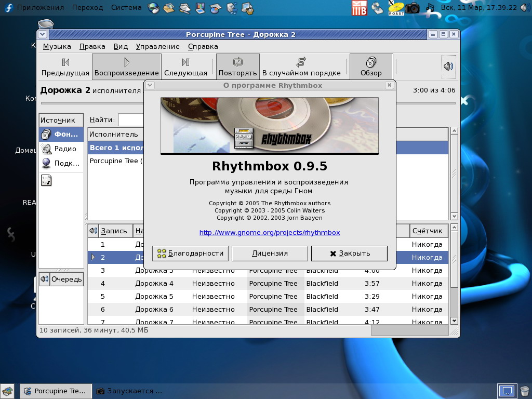
Task: Sort tracks by Счётчик column
Action: 429,231
